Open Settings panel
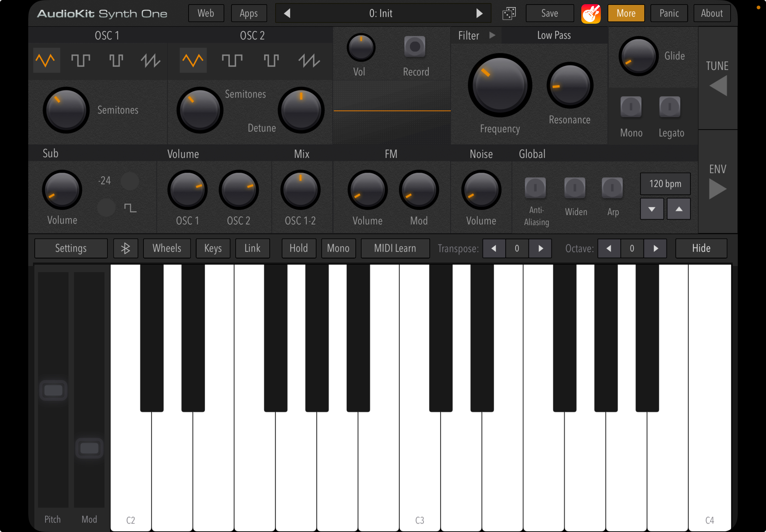This screenshot has width=766, height=532. coord(71,248)
